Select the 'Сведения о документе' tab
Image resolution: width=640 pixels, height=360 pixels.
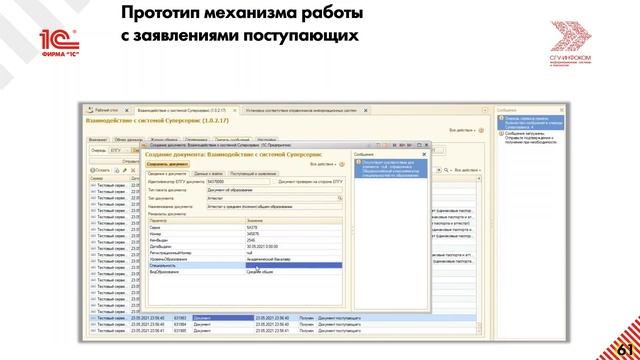pos(167,174)
